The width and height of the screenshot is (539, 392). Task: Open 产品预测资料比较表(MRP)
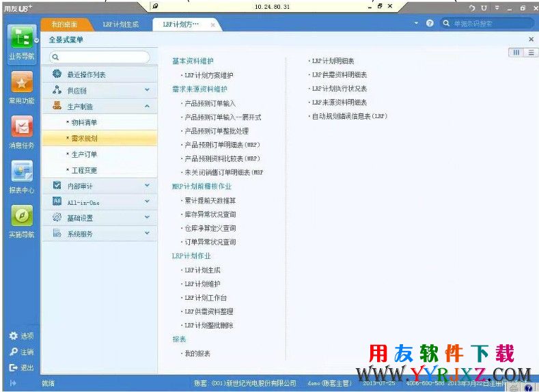point(223,158)
